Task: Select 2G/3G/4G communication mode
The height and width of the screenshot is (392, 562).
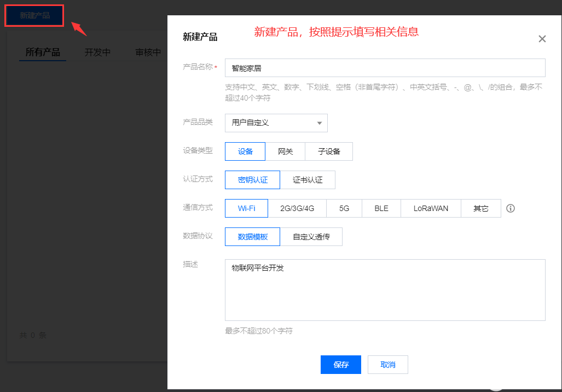Action: tap(297, 208)
